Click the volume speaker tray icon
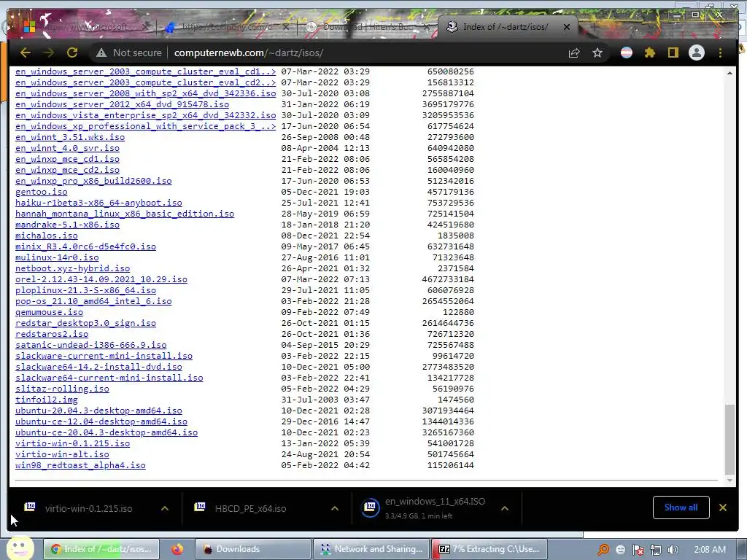 click(673, 550)
